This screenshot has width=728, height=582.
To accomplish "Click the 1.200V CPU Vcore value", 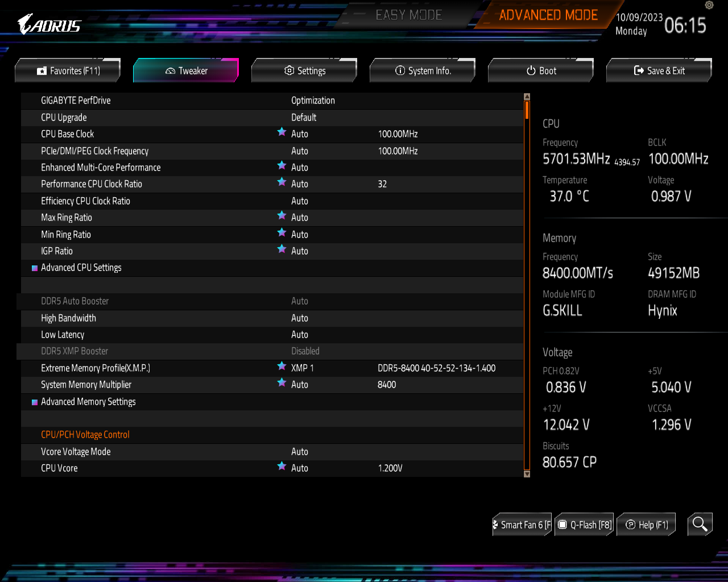I will point(390,468).
